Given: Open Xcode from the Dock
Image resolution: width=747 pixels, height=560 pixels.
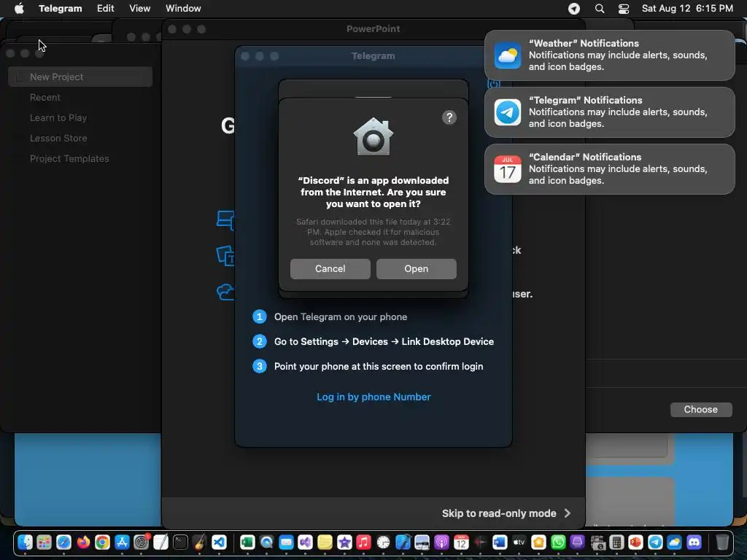Looking at the screenshot, I should click(x=403, y=542).
